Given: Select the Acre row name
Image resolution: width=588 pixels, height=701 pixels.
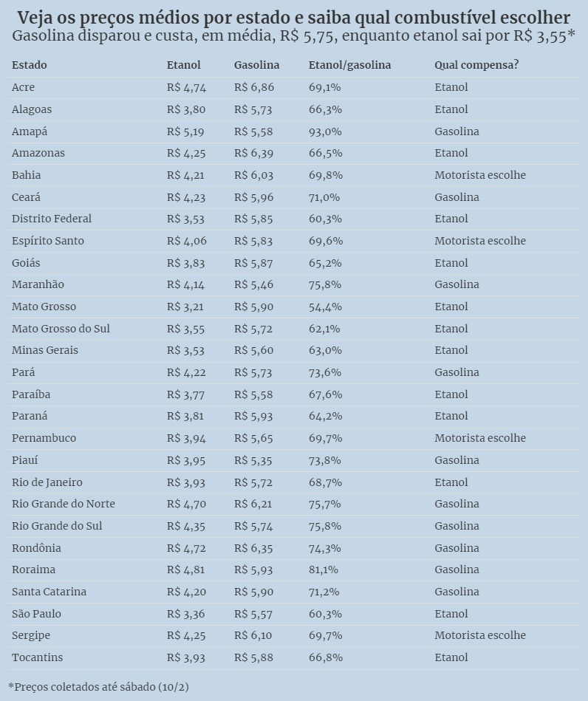Looking at the screenshot, I should tap(23, 87).
